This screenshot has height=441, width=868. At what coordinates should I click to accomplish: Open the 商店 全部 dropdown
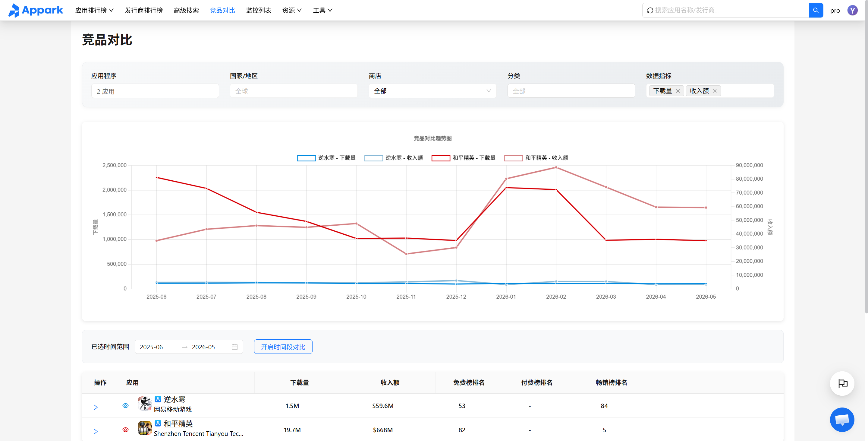[432, 91]
